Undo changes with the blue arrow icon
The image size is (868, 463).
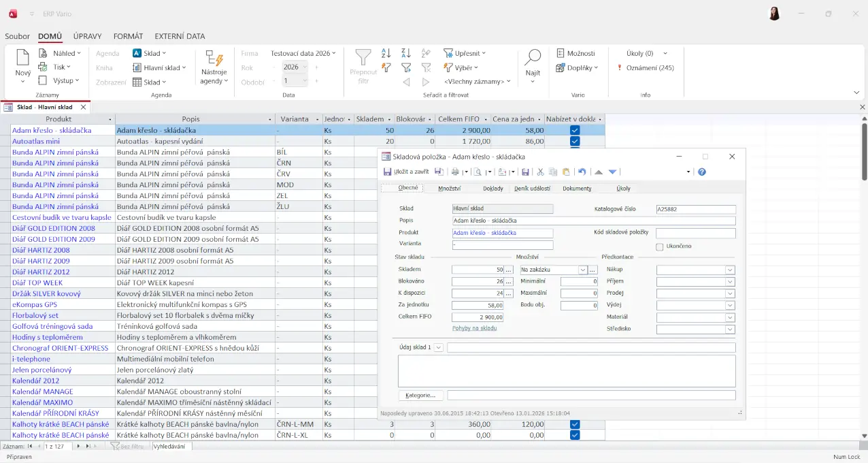pyautogui.click(x=582, y=172)
